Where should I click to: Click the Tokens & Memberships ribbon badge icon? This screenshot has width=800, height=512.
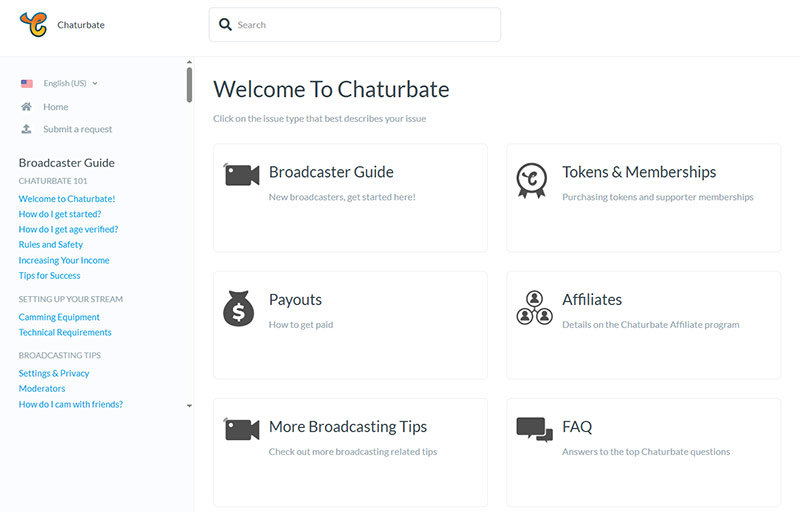tap(532, 181)
